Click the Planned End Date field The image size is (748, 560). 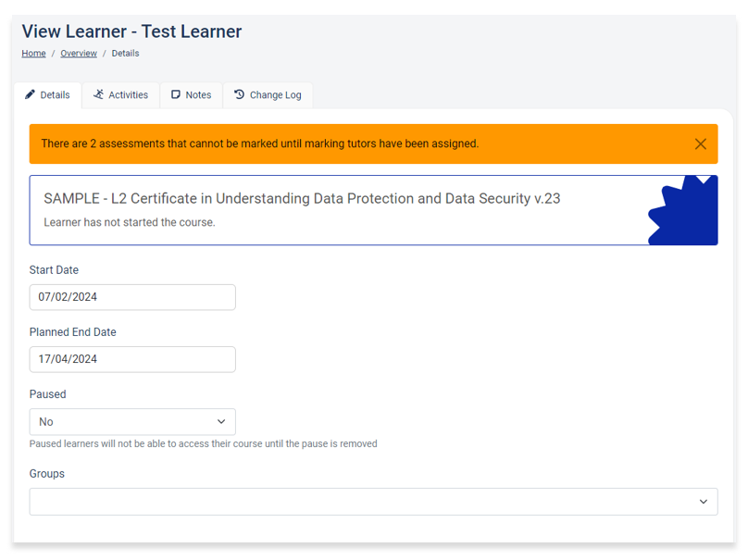click(132, 359)
